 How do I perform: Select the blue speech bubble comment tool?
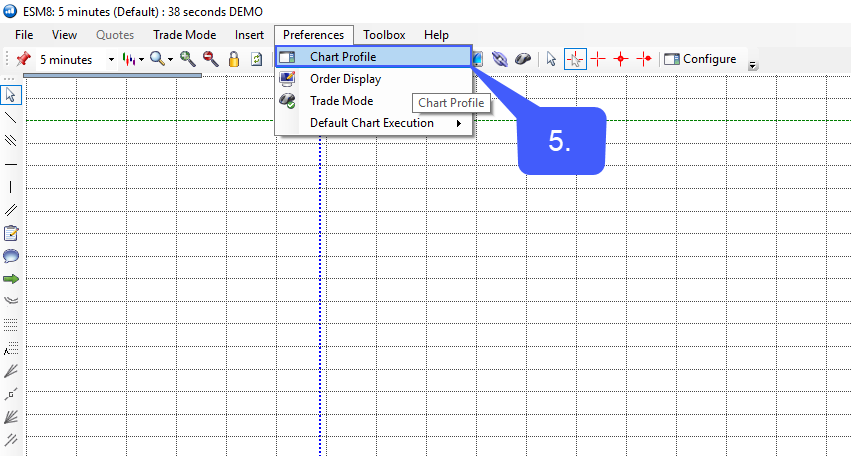click(11, 256)
